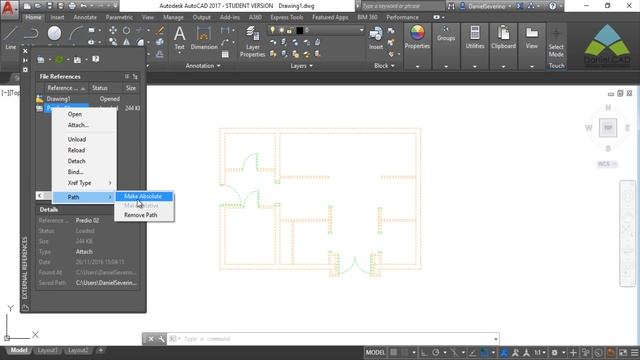The image size is (640, 360).
Task: Open the annotation scale 1:1 dropdown
Action: tap(540, 352)
